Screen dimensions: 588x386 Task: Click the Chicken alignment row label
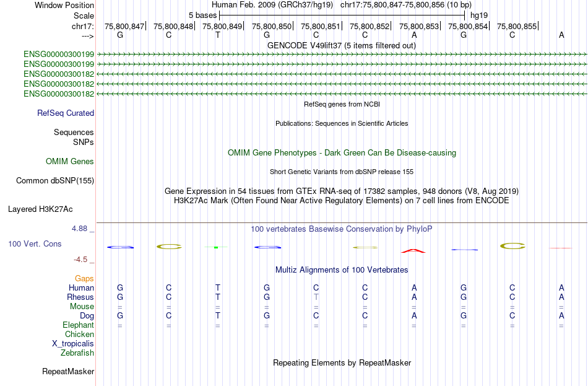coord(79,334)
